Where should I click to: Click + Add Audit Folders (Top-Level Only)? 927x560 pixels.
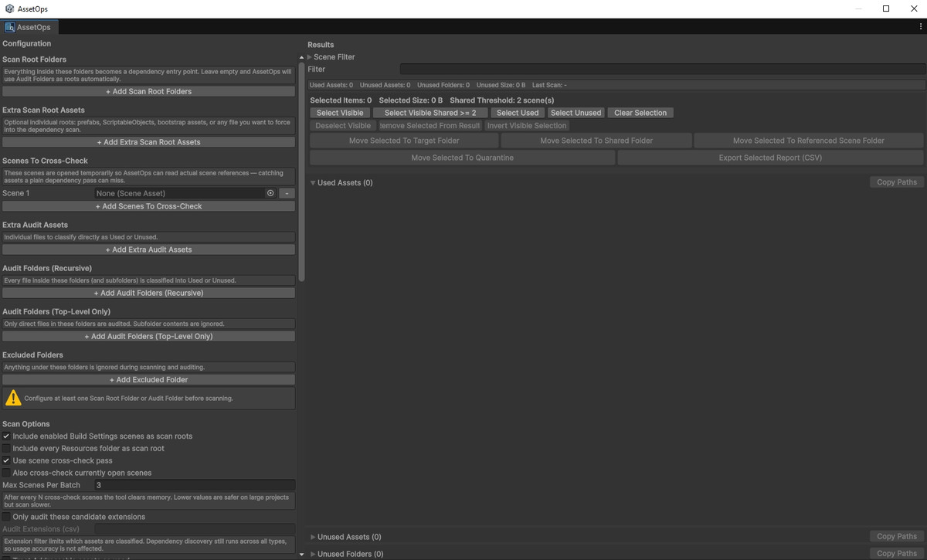click(x=148, y=336)
